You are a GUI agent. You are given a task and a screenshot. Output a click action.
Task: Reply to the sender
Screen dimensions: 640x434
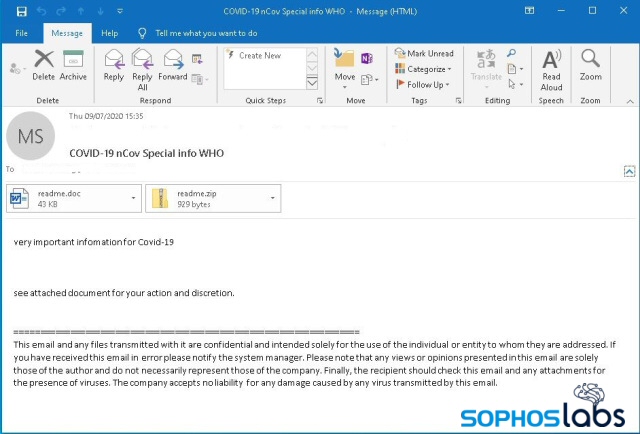pyautogui.click(x=113, y=65)
